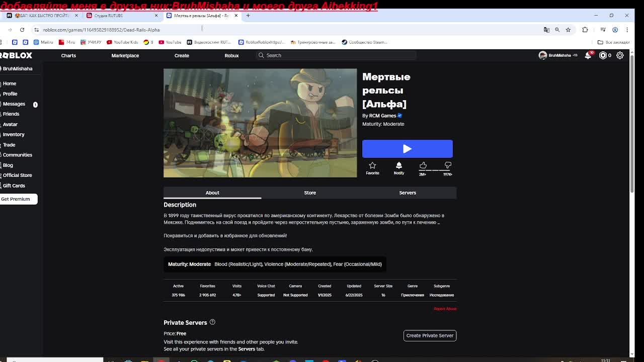Open Home in the left sidebar
Viewport: 644px width, 362px height.
pyautogui.click(x=10, y=83)
